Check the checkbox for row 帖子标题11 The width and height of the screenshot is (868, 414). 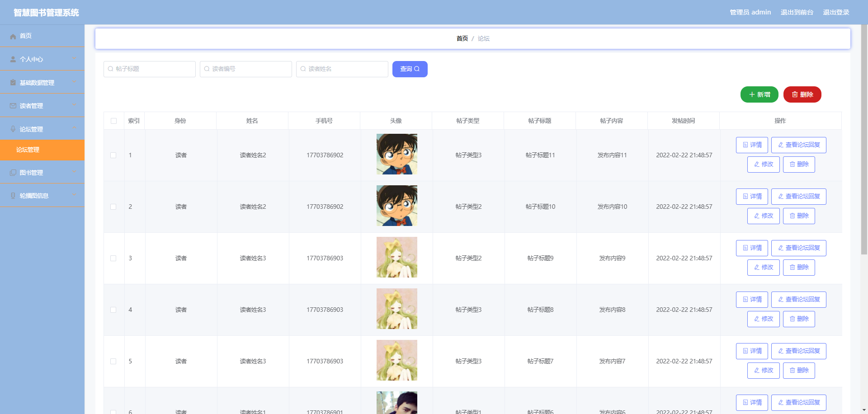(x=113, y=155)
